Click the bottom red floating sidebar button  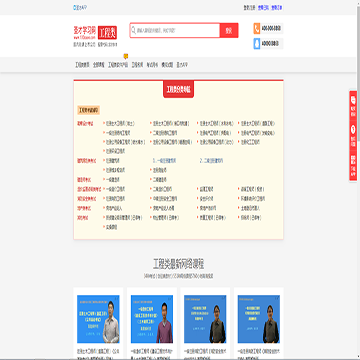(x=353, y=166)
